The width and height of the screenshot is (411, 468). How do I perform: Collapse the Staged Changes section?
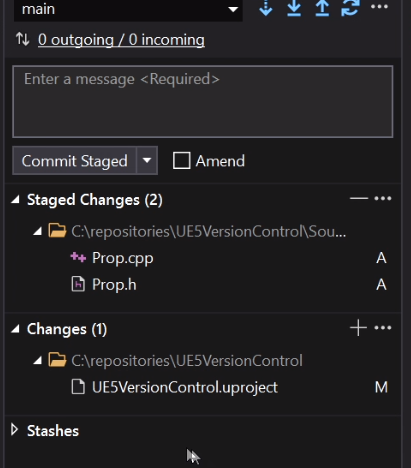tap(15, 200)
